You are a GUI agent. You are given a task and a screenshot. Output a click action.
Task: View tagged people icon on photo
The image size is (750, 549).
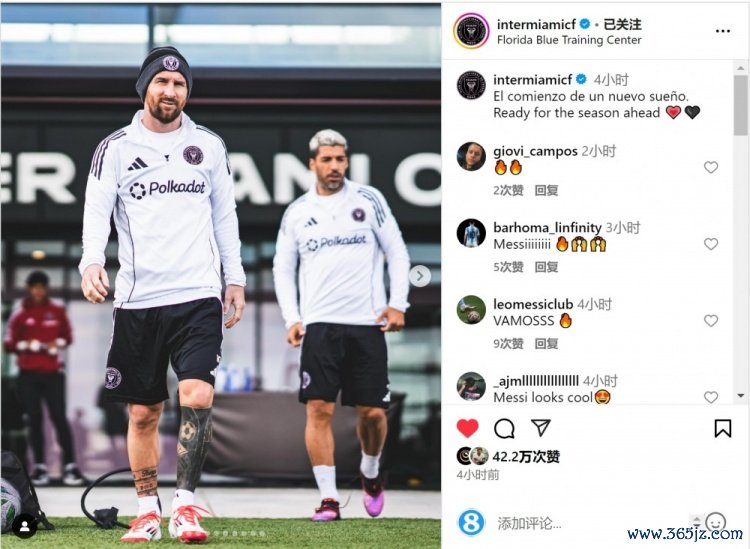click(x=24, y=527)
